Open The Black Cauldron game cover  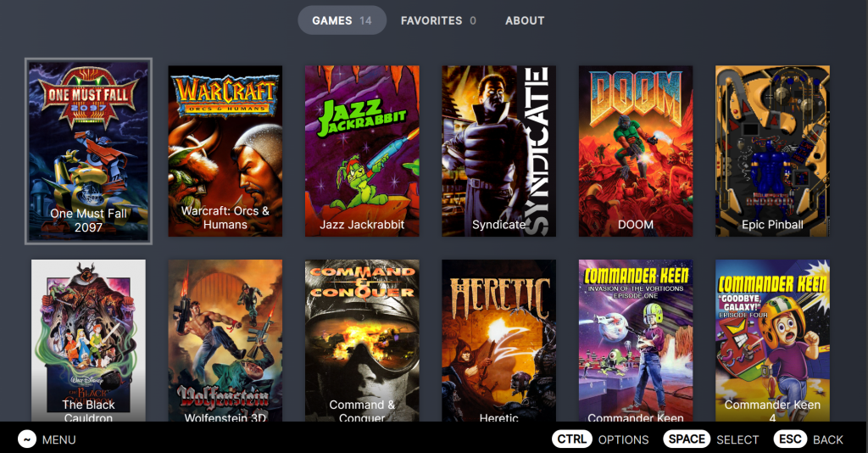(88, 340)
